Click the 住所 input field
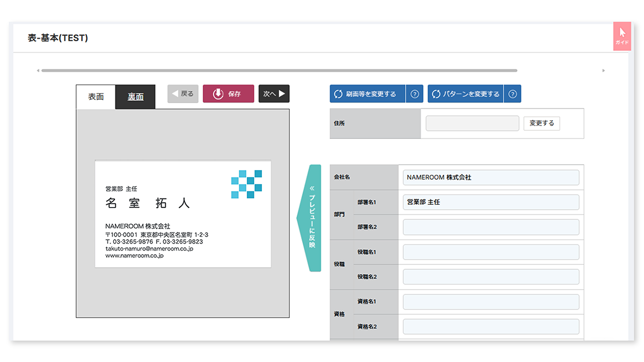 coord(472,123)
